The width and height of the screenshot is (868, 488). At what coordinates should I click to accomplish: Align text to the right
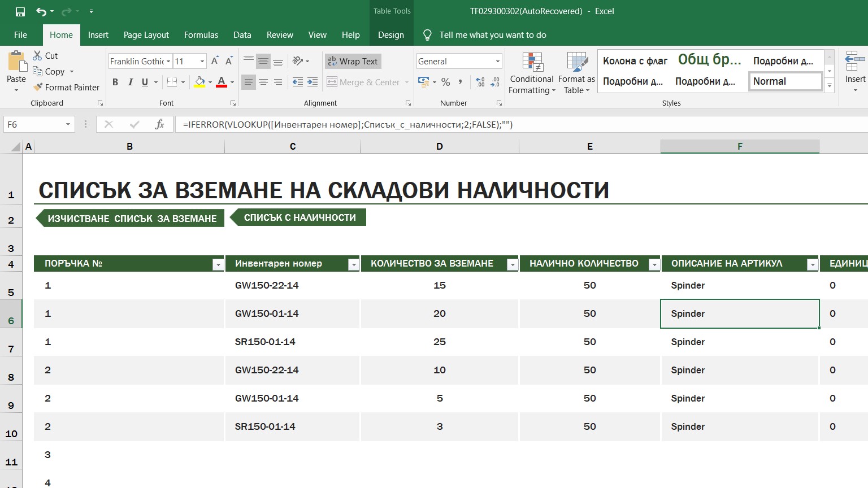[278, 82]
